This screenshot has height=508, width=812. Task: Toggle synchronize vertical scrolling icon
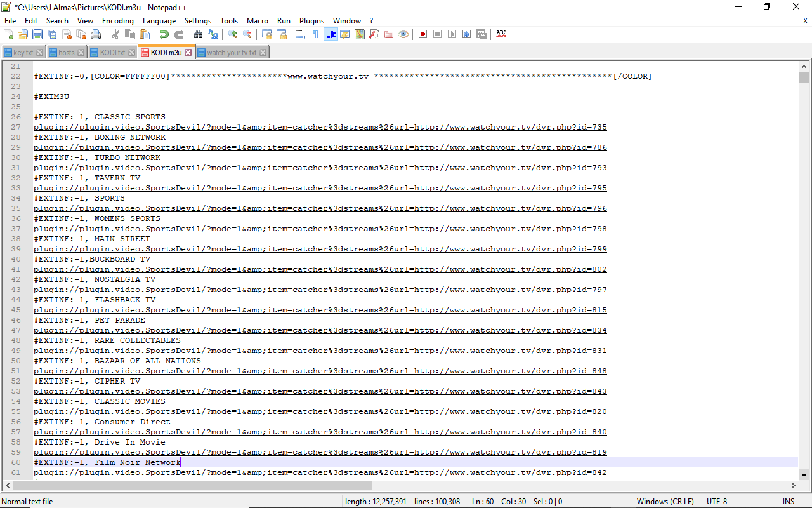click(267, 34)
